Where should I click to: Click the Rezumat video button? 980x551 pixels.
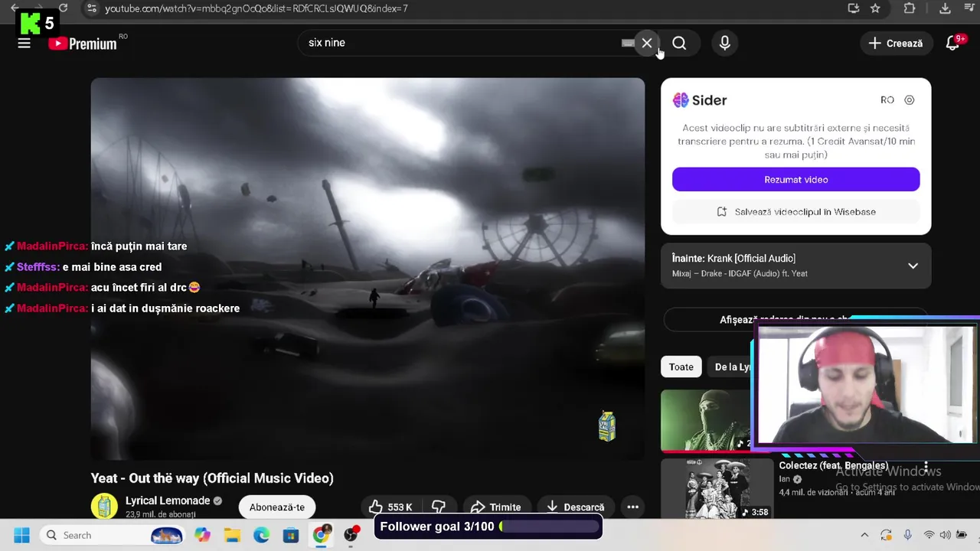(x=795, y=180)
